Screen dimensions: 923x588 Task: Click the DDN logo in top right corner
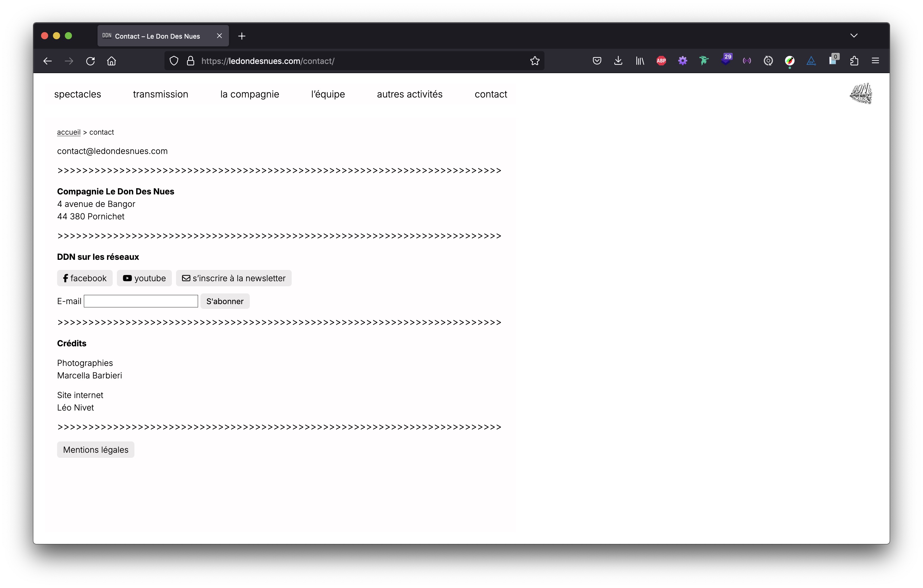click(862, 94)
